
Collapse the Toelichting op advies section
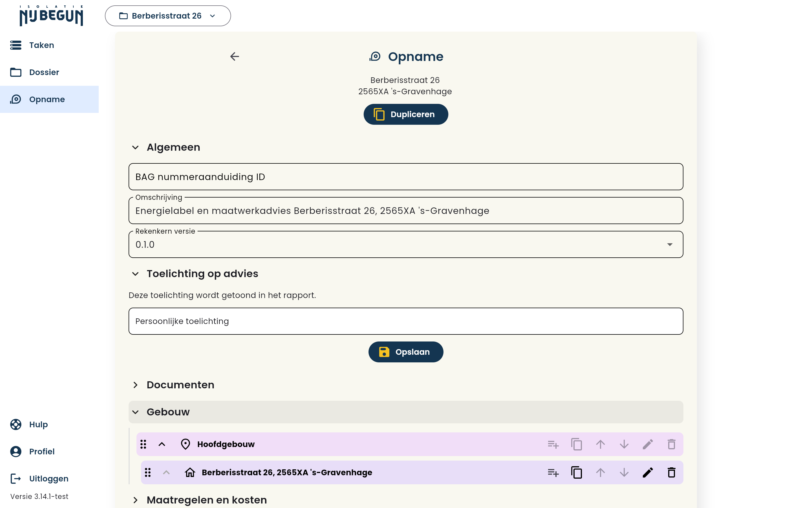pyautogui.click(x=135, y=273)
